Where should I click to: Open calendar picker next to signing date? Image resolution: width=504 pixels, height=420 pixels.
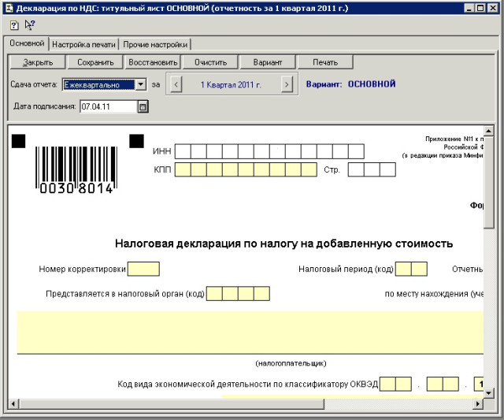pyautogui.click(x=143, y=106)
